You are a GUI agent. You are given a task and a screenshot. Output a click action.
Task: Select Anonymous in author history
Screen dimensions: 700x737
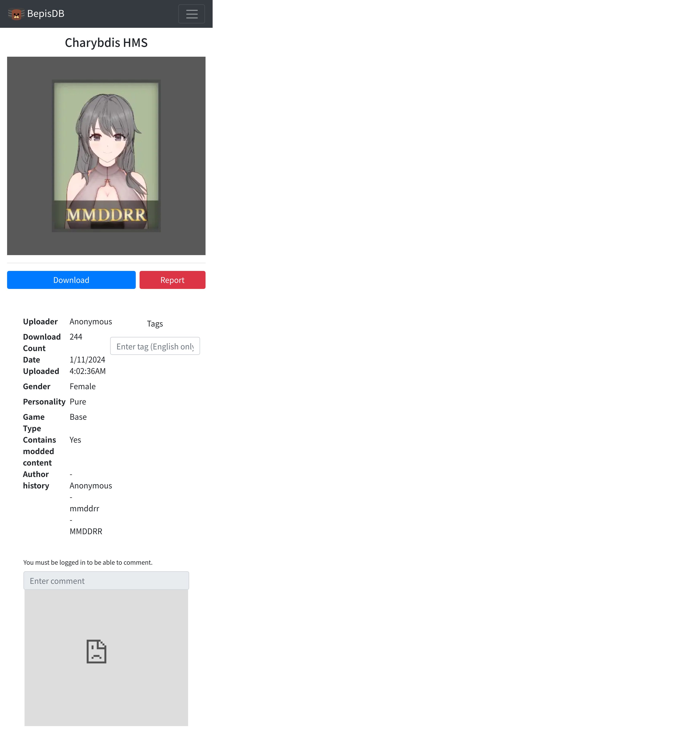coord(91,486)
